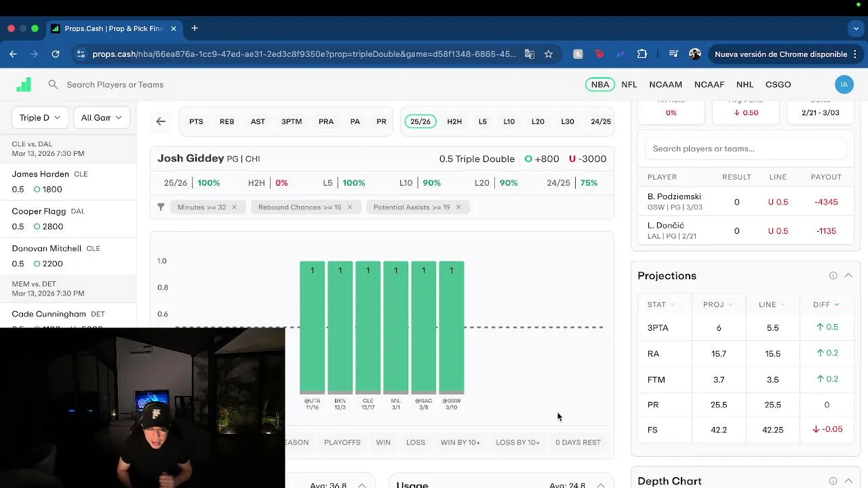Toggle the L10 range filter

509,121
